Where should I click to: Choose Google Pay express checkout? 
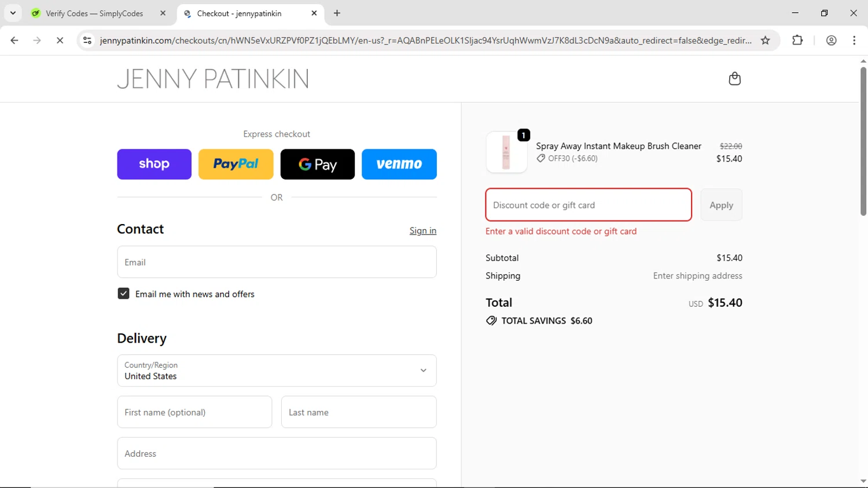click(318, 164)
